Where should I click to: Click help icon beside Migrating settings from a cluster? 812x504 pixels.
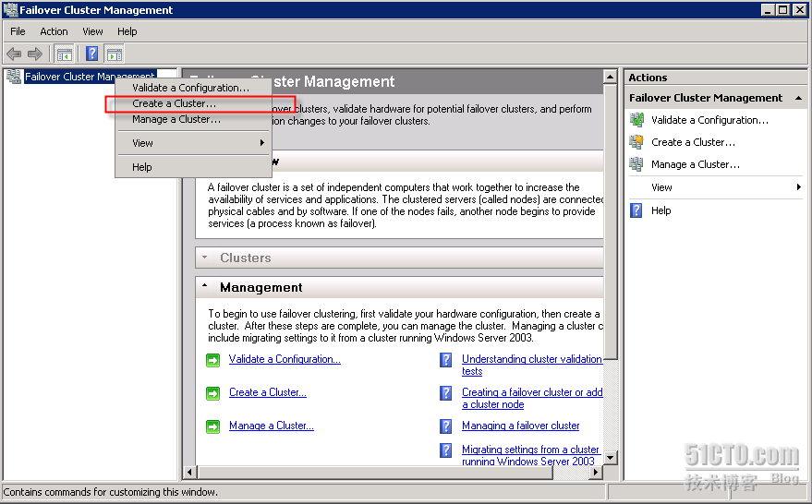click(x=446, y=450)
